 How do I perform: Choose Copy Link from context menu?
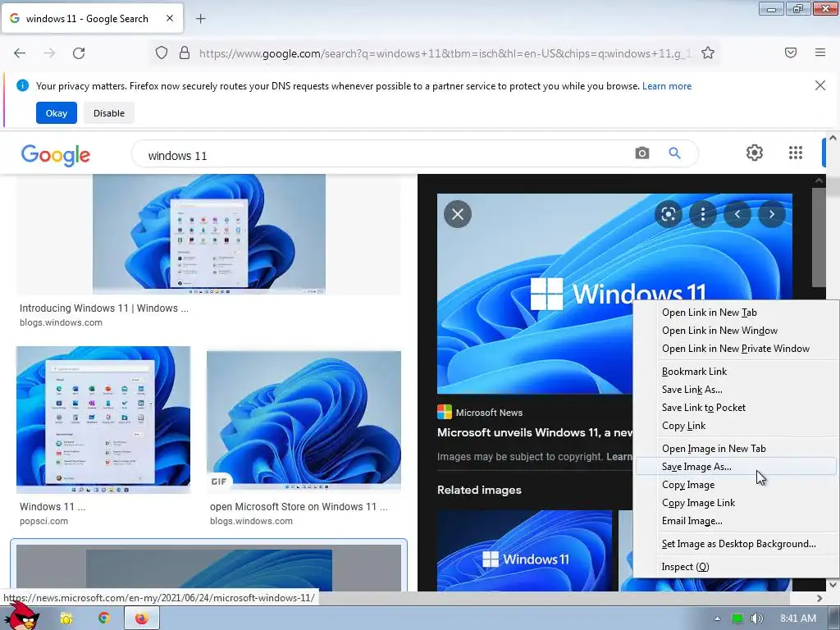click(x=736, y=426)
